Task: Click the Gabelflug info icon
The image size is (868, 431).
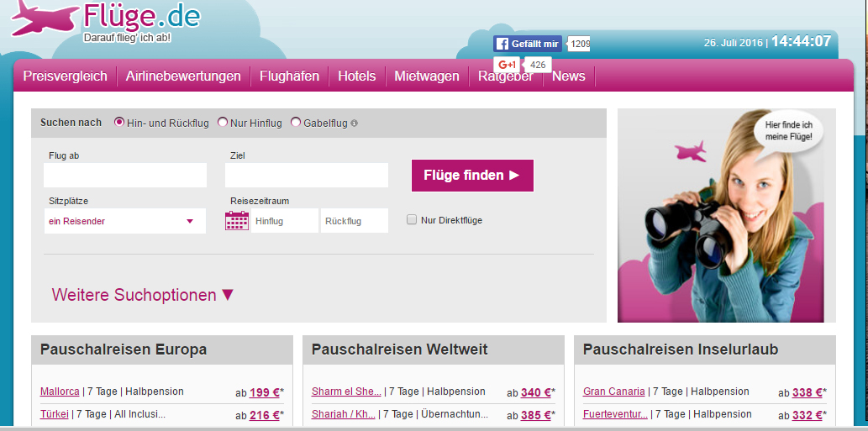Action: 354,123
